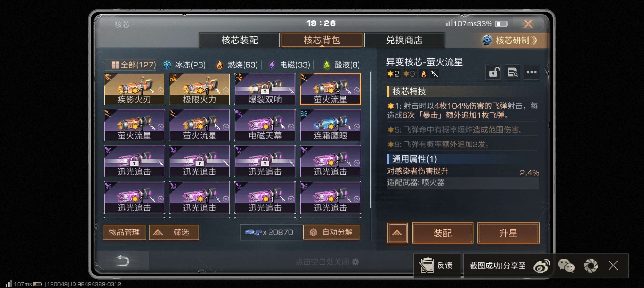Switch to the 兑换商店 tab
644x288 pixels.
404,40
